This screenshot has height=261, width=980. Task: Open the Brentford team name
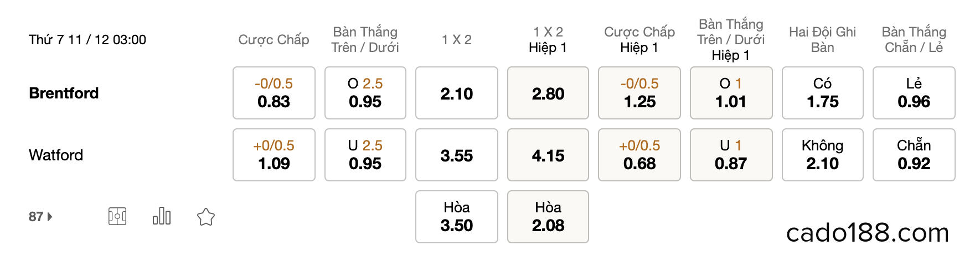64,93
